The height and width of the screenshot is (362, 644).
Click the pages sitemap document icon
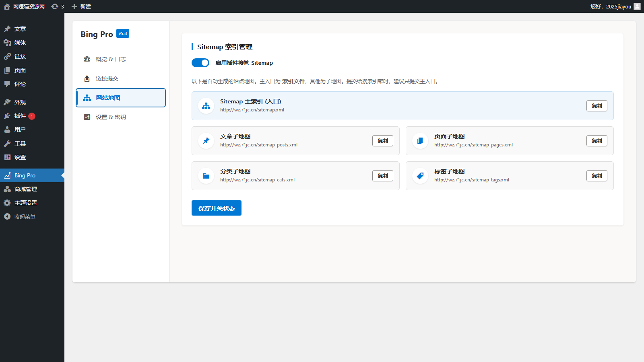(x=420, y=141)
